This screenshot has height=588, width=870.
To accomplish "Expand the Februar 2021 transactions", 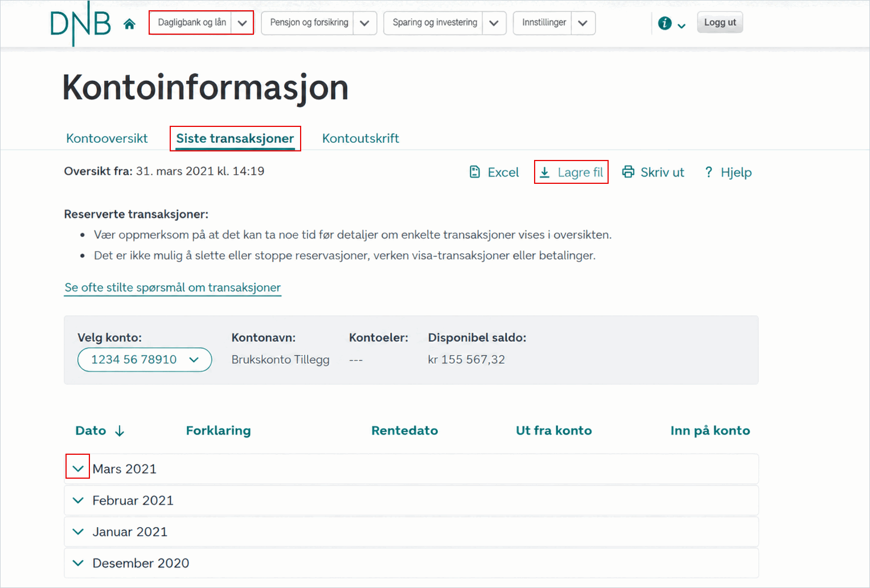I will coord(78,500).
